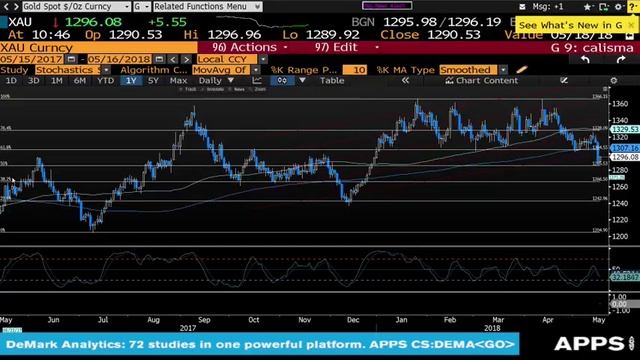Click the value date icon beside 05/18/18
This screenshot has width=640, height=360.
pos(629,36)
